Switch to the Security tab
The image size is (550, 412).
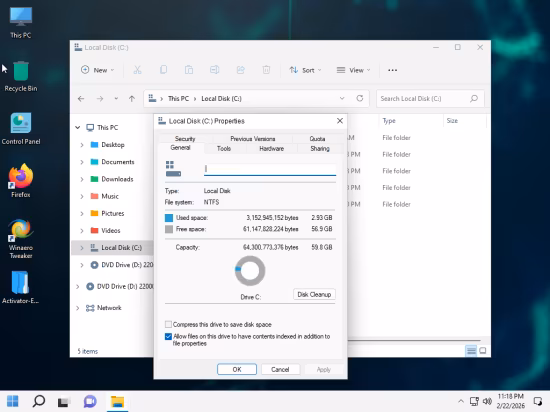click(x=185, y=139)
